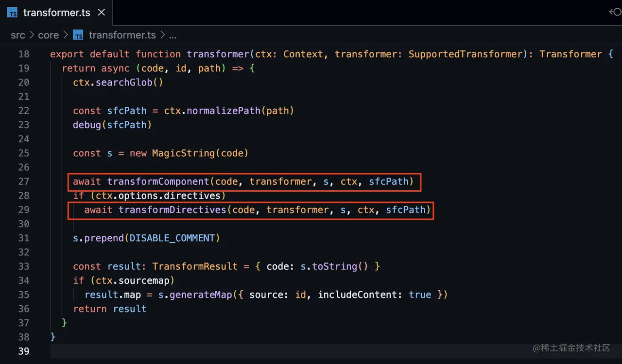Click 'toString' on line 33
This screenshot has height=364, width=622.
334,266
